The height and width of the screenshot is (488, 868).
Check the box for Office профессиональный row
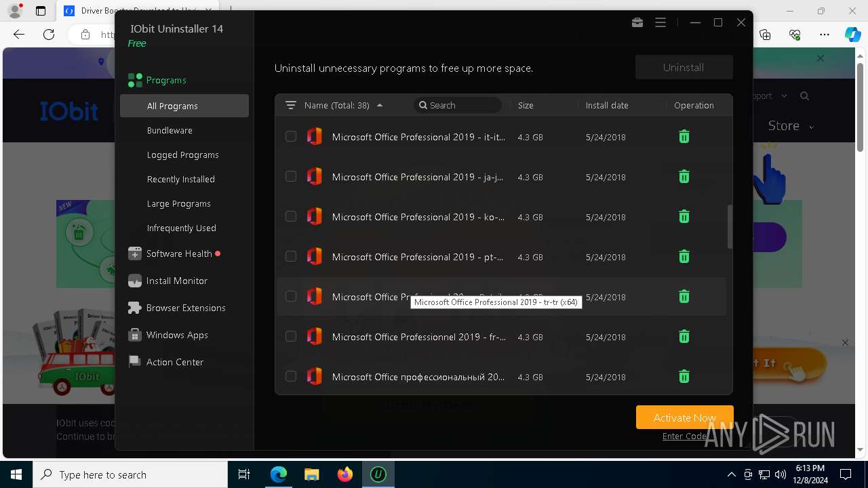(x=291, y=377)
